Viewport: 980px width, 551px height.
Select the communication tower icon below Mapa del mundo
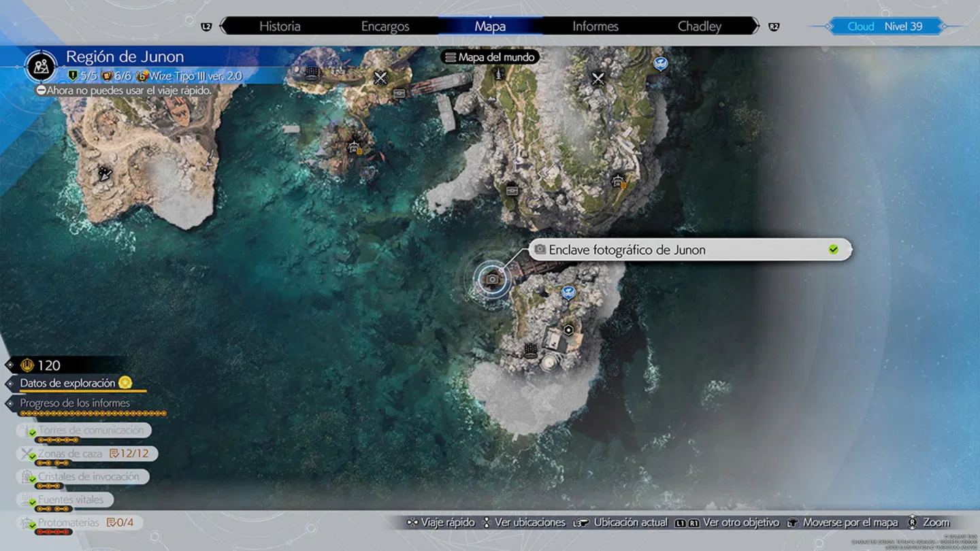click(499, 73)
